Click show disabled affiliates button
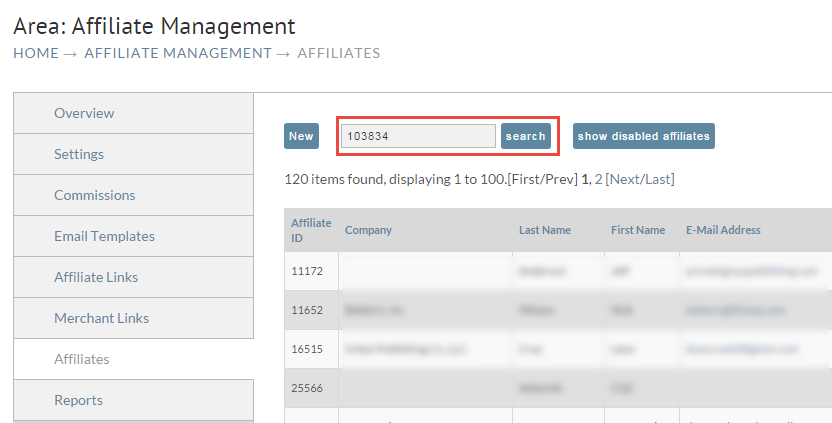Image resolution: width=832 pixels, height=423 pixels. coord(644,136)
